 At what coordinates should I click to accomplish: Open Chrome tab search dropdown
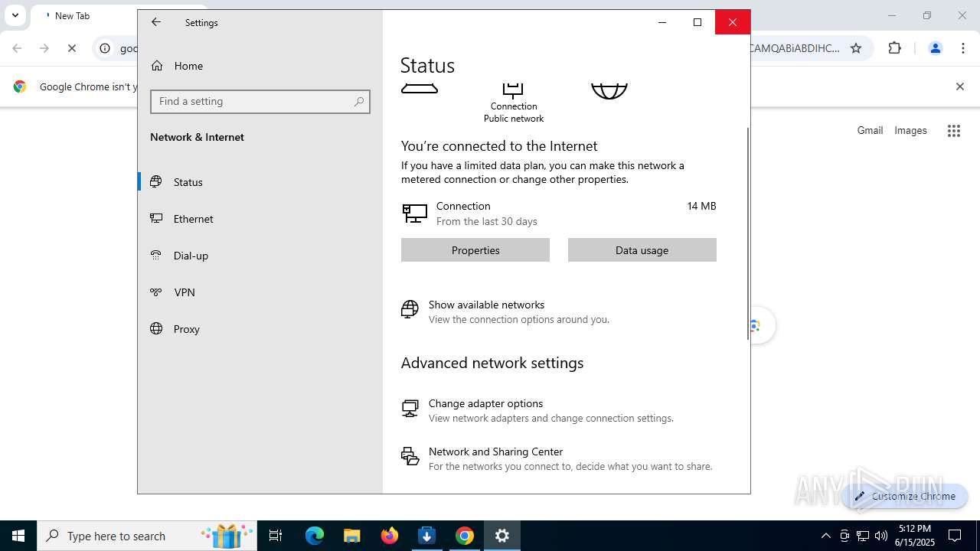pos(15,15)
